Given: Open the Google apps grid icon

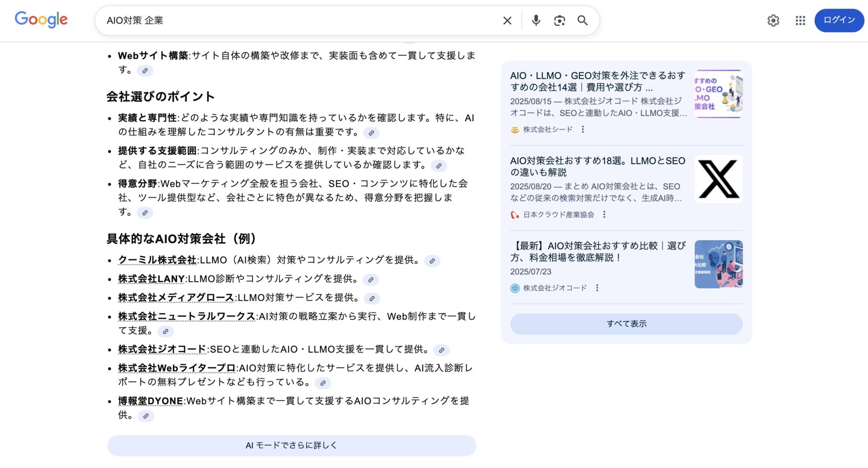Looking at the screenshot, I should (x=800, y=20).
